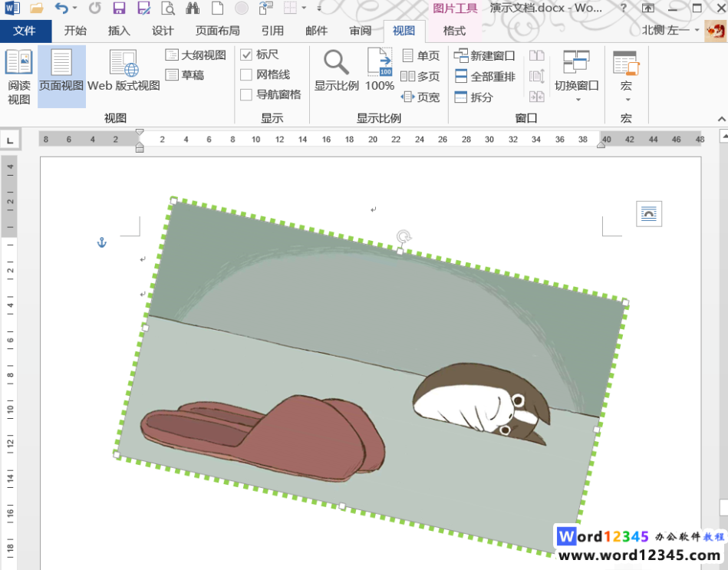This screenshot has width=728, height=570.
Task: Switch to the 设计 tab
Action: (x=163, y=31)
